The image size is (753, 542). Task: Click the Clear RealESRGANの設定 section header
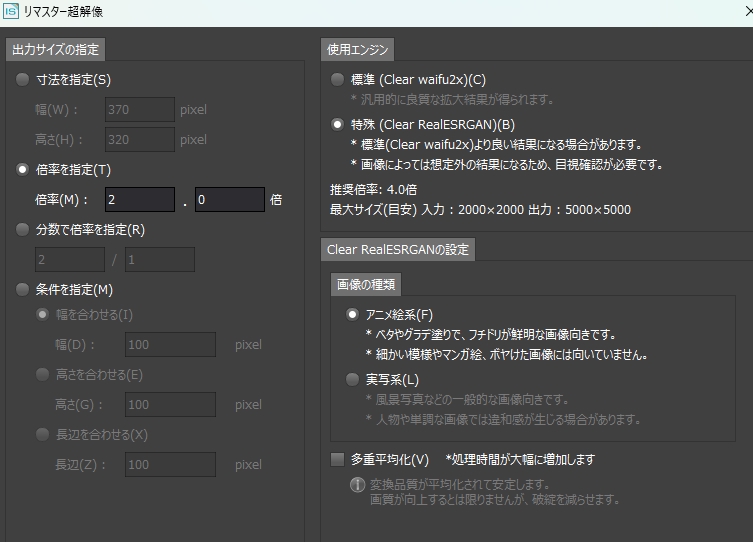(x=398, y=250)
